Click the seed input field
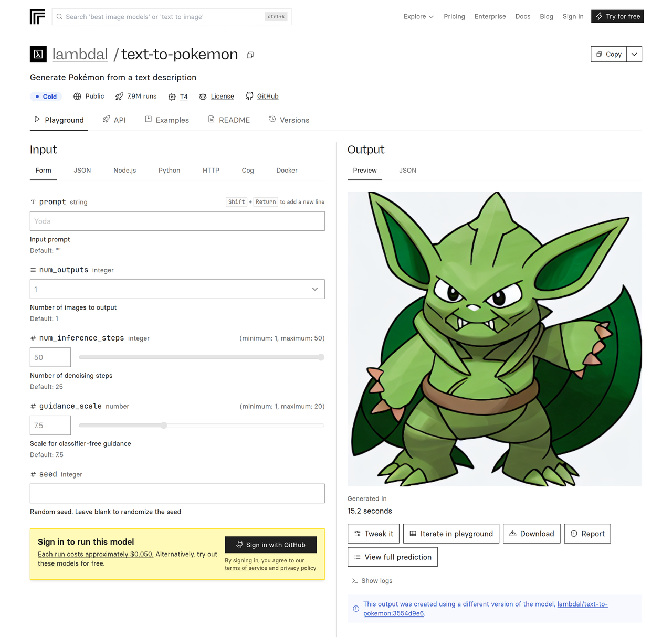The image size is (672, 638). point(177,494)
